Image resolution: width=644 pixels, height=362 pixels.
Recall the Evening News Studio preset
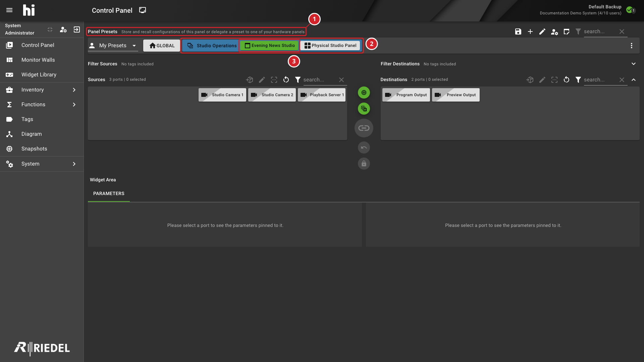pyautogui.click(x=269, y=46)
